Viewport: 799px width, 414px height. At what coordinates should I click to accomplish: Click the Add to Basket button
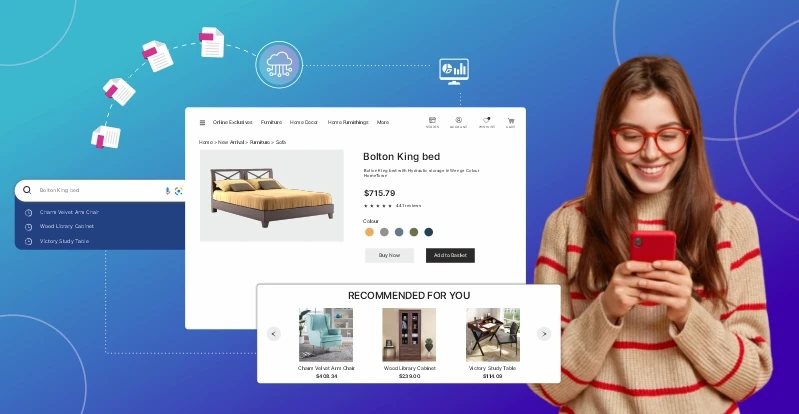click(450, 255)
